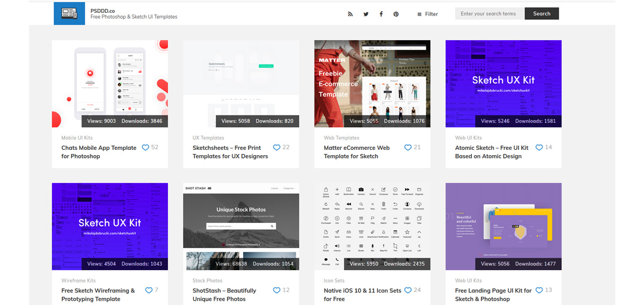644x305 pixels.
Task: Open the Filter menu
Action: pos(428,14)
